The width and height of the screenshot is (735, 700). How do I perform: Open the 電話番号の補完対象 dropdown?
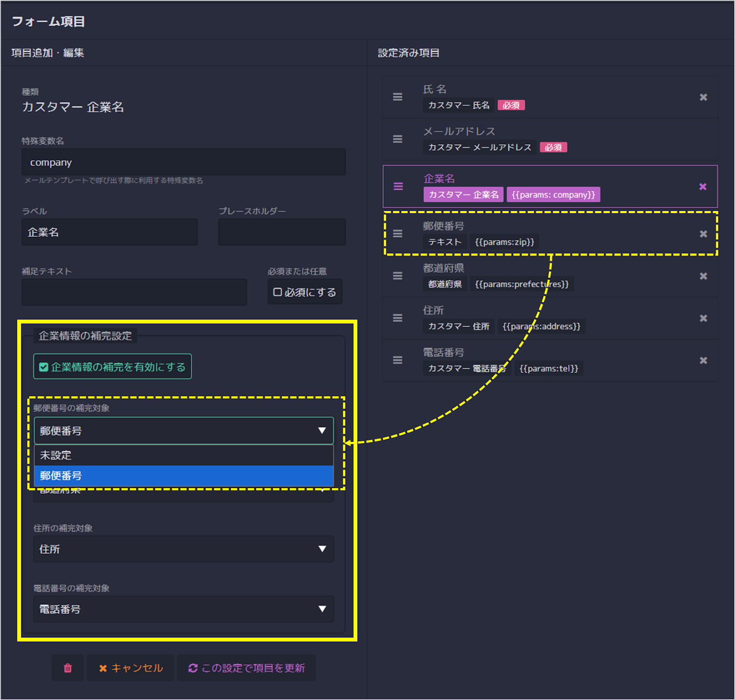[x=183, y=609]
